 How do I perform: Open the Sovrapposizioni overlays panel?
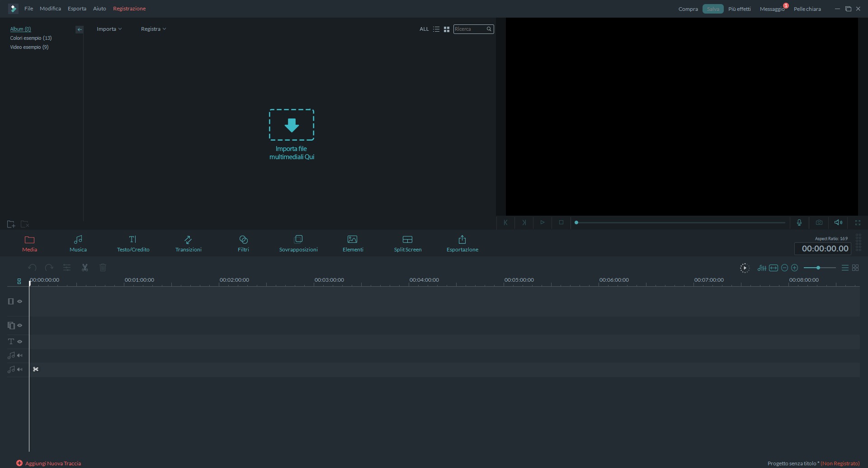(x=298, y=243)
